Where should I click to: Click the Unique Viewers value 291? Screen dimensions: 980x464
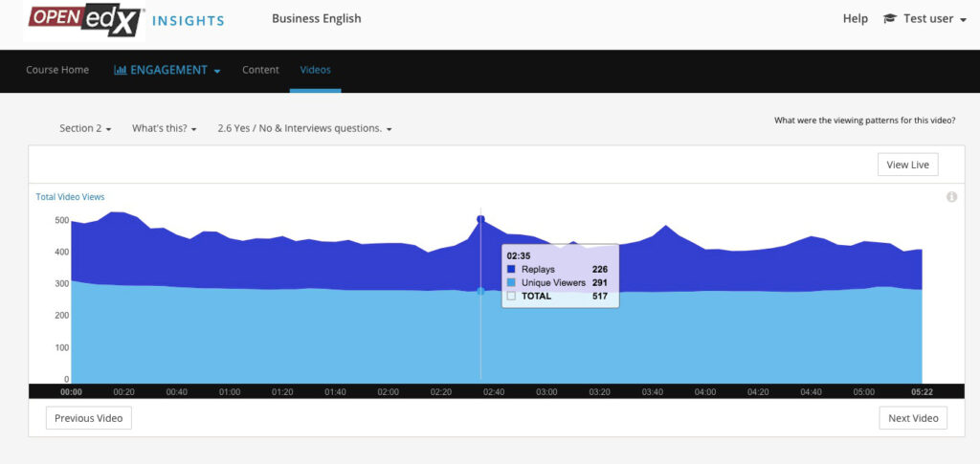599,283
